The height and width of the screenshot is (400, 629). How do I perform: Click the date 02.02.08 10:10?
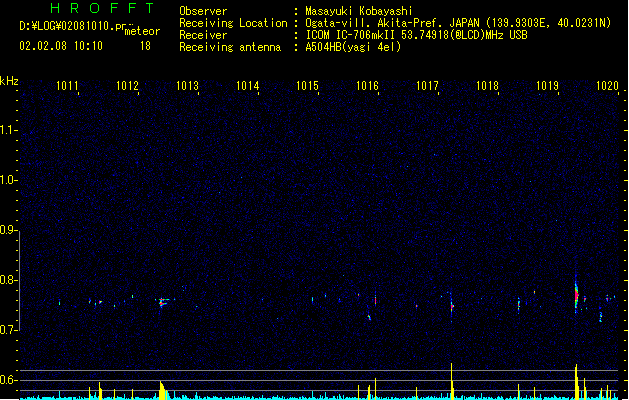(61, 46)
